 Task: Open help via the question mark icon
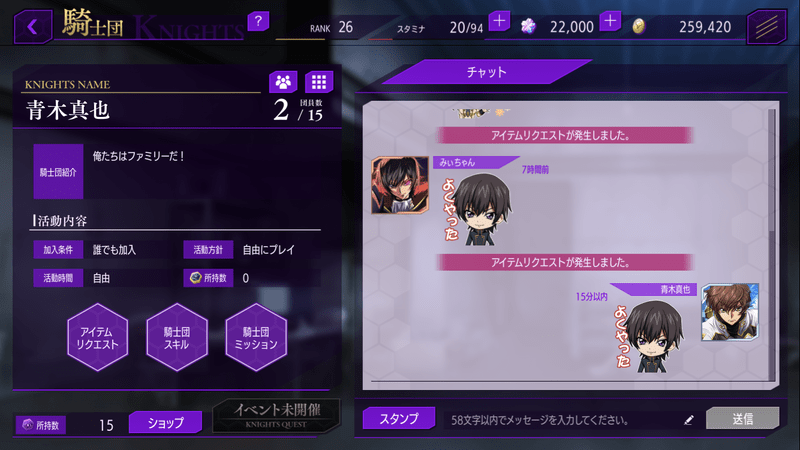coord(258,21)
